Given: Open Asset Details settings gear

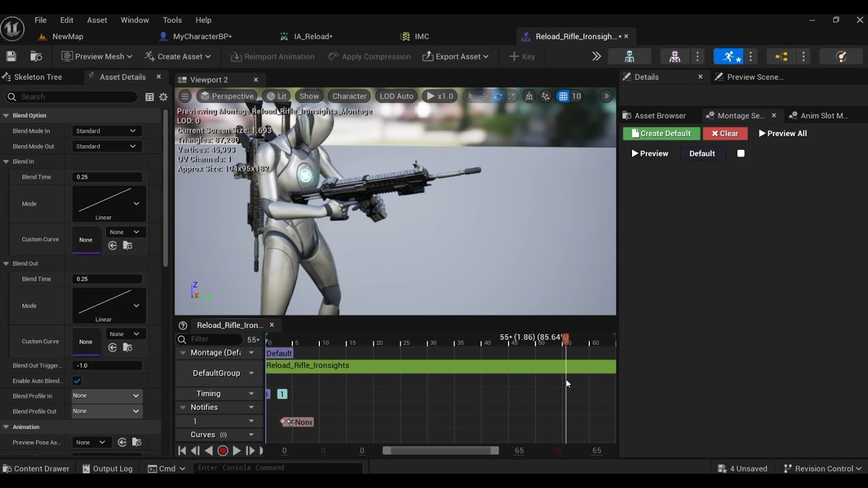Looking at the screenshot, I should (x=163, y=97).
